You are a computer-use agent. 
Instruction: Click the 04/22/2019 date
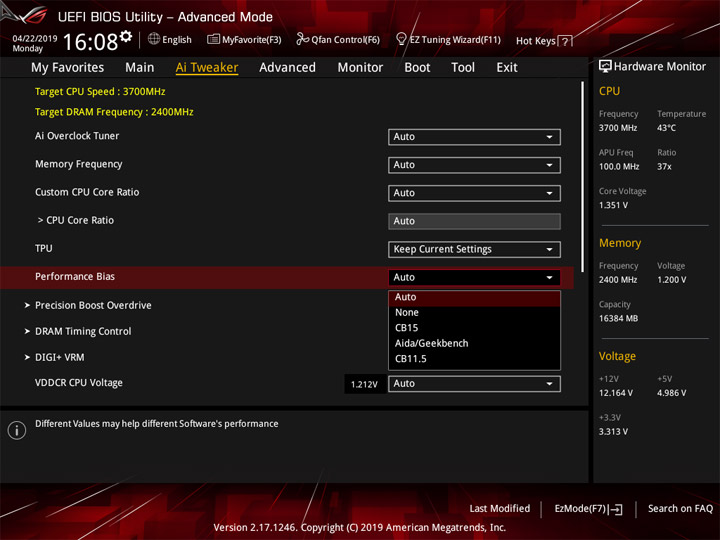pos(35,39)
